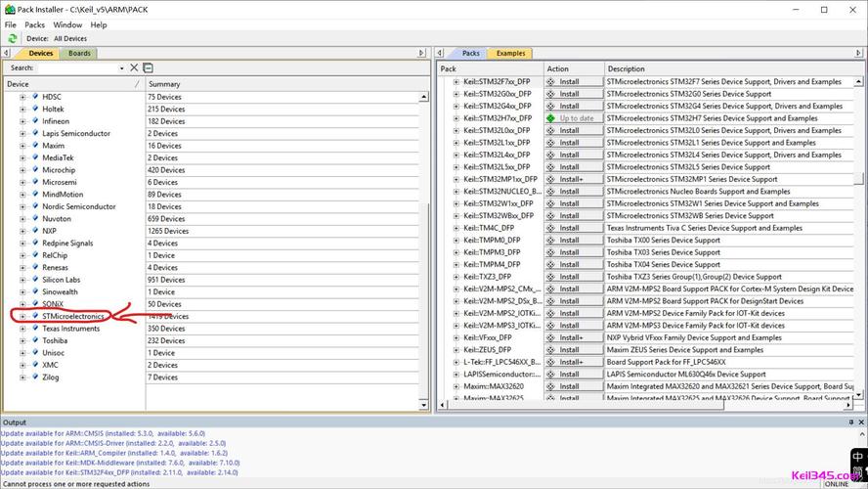The image size is (868, 489).
Task: Click the Devices list scroll up arrow
Action: click(x=423, y=97)
